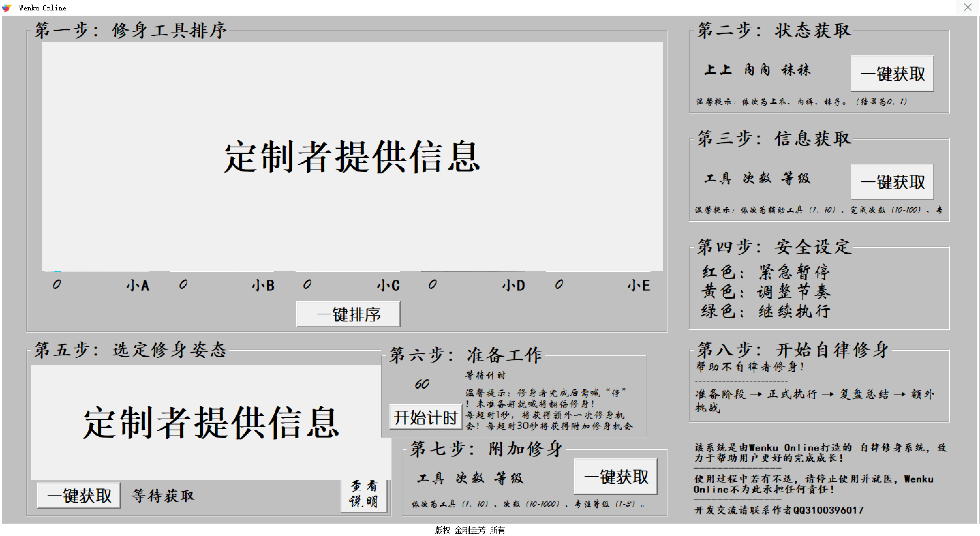
Task: Click the 版权 金刚金芳 所有 footer text
Action: coord(471,530)
